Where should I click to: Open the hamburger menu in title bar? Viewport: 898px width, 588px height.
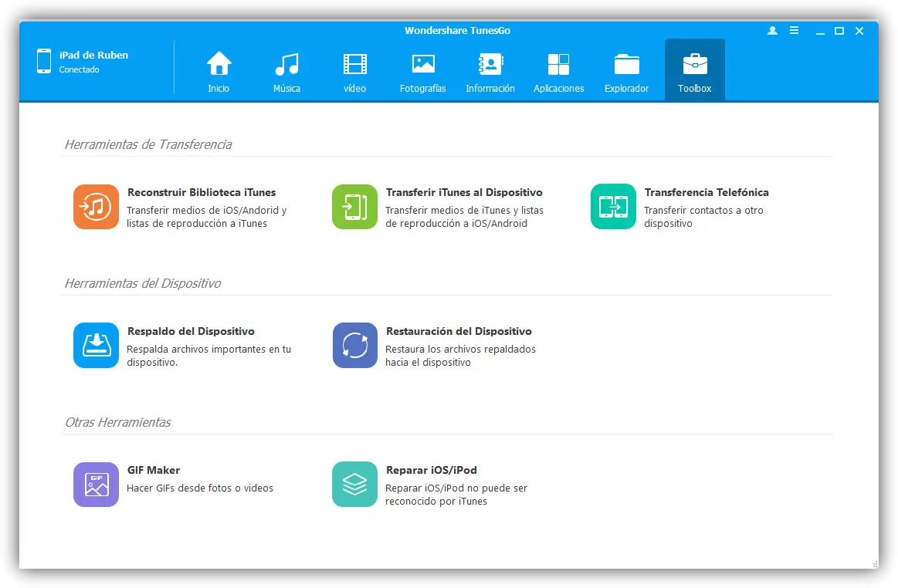click(794, 30)
